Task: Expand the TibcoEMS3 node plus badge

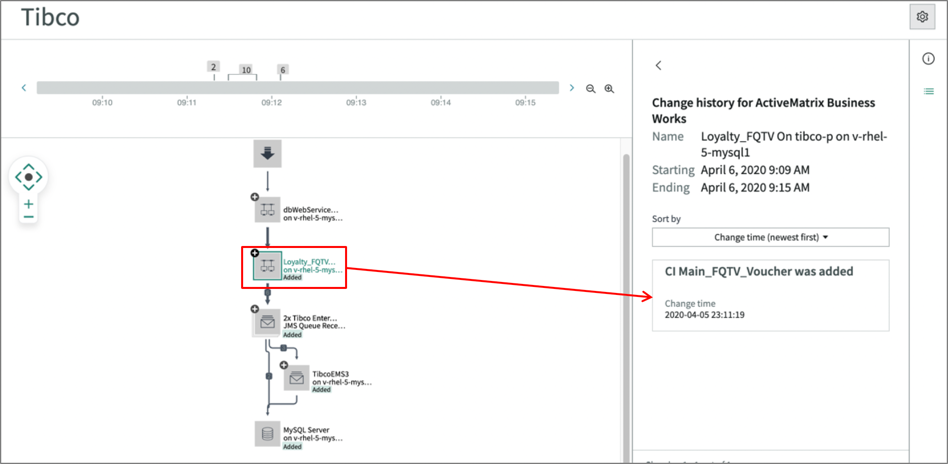Action: pyautogui.click(x=284, y=365)
